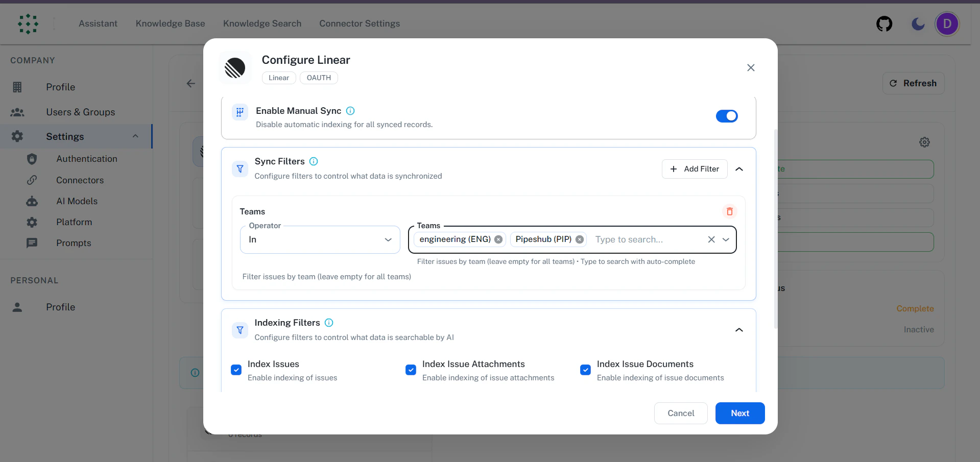
Task: Open Users & Groups page
Action: coord(81,112)
